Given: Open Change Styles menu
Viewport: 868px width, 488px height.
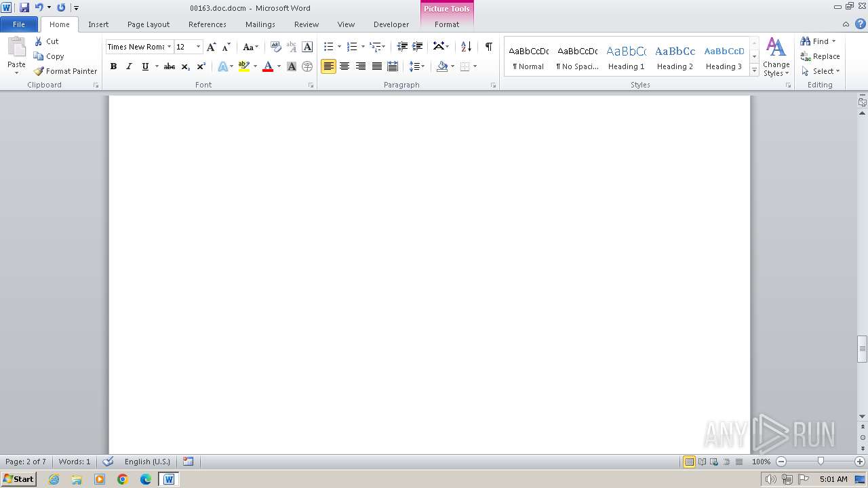Looking at the screenshot, I should [776, 57].
